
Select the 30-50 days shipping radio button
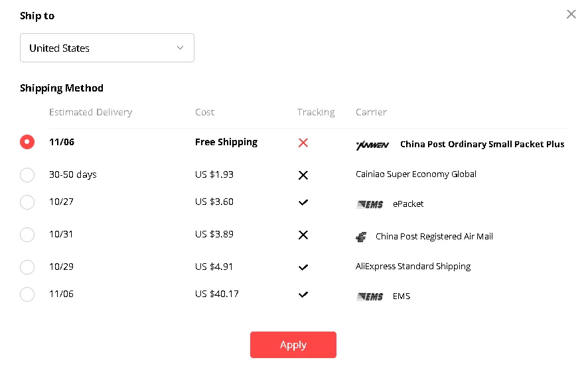click(27, 175)
